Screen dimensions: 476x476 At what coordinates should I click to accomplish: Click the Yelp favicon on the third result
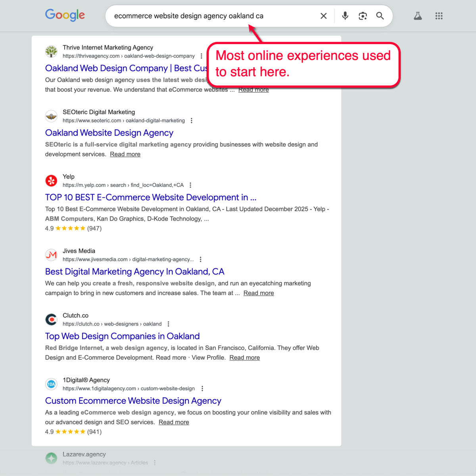coord(51,181)
